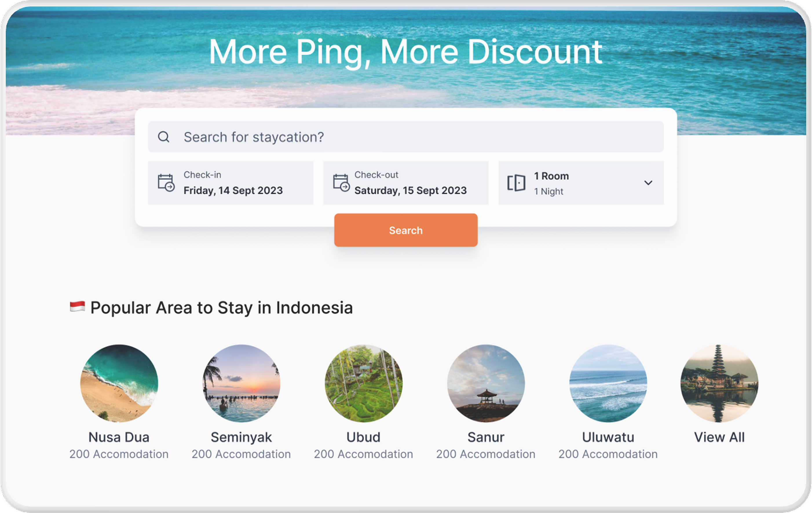Pick the Sanur pavilion thumbnail
812x513 pixels.
pos(486,383)
